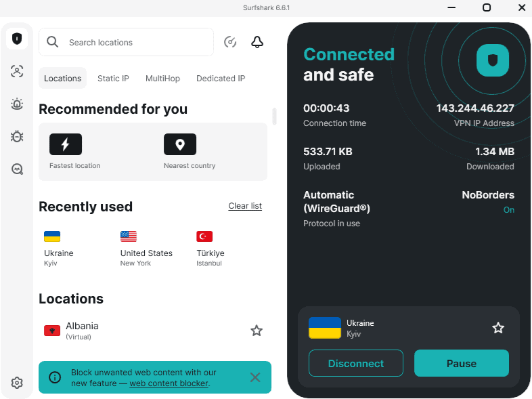Click the Clear list link

245,206
